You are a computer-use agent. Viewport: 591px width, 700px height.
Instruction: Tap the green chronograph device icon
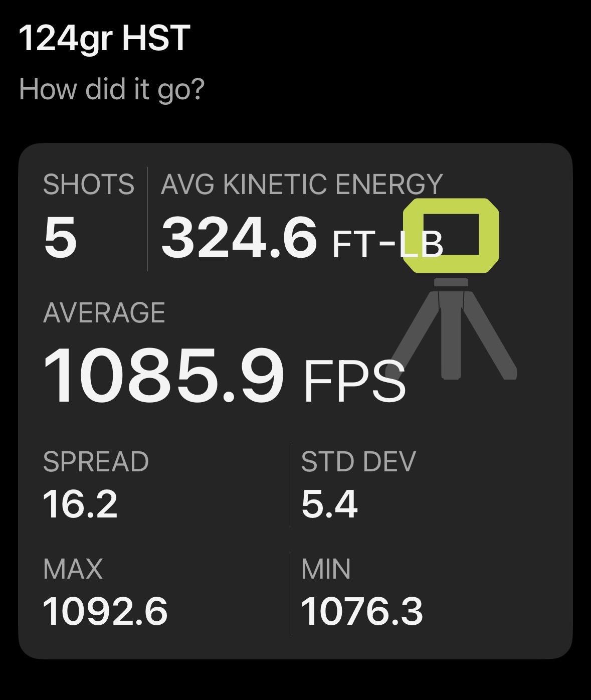point(451,236)
